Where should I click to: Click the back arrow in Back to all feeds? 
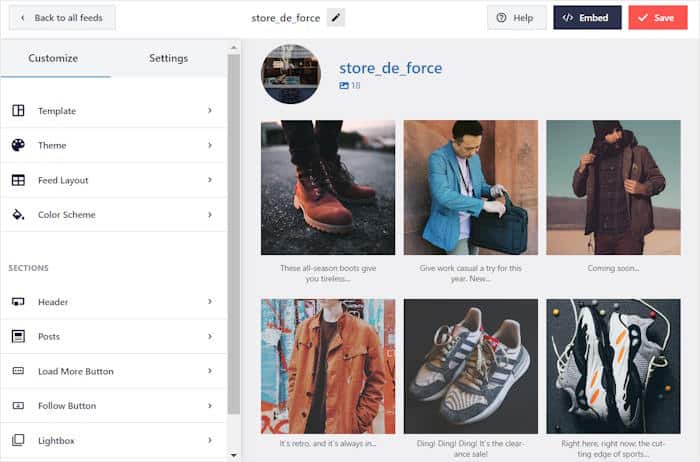(x=22, y=18)
